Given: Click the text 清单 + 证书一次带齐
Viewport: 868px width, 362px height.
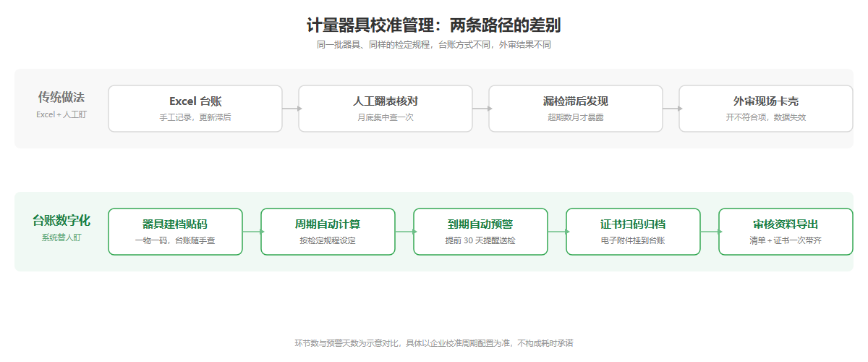Looking at the screenshot, I should coord(786,240).
